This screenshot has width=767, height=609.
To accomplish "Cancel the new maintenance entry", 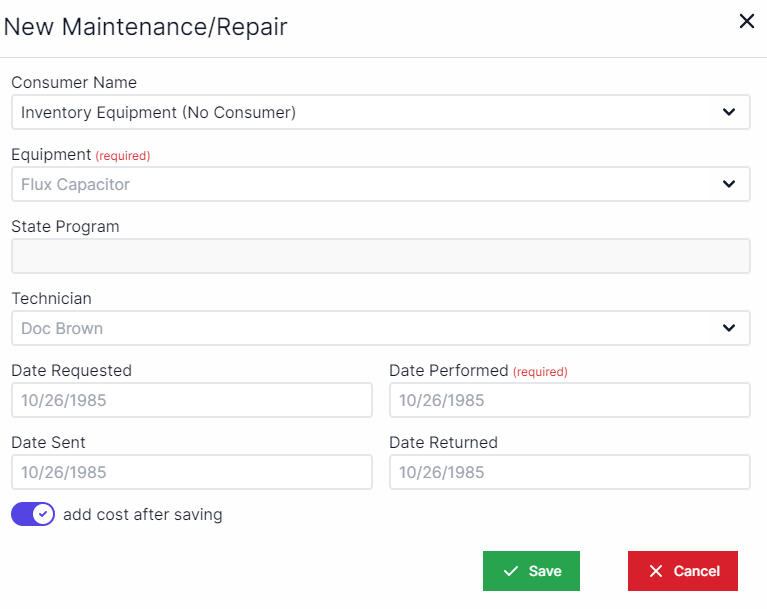I will click(683, 571).
